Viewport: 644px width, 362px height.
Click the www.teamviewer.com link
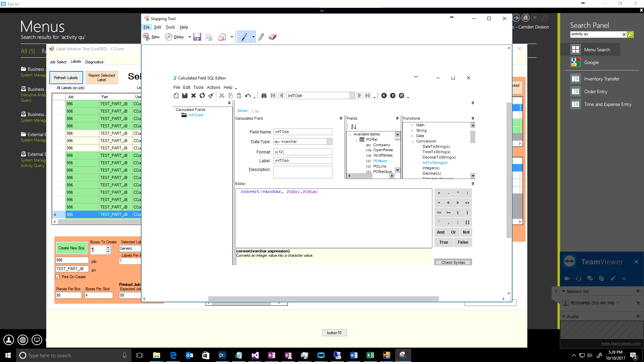click(621, 343)
